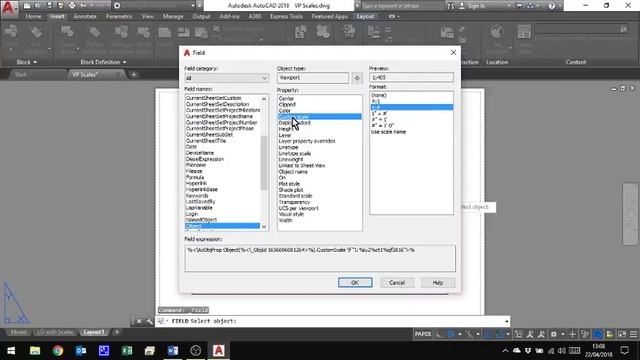Click inside the Field expression box

coord(320,258)
